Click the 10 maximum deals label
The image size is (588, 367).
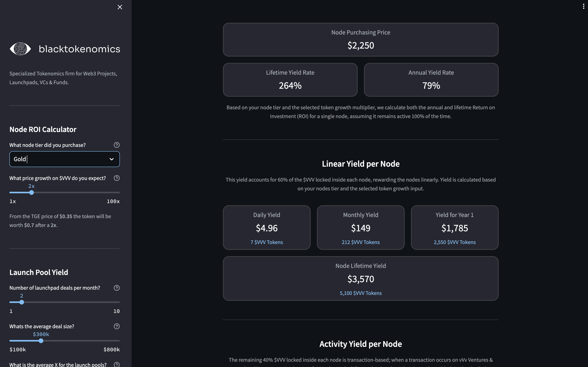click(117, 311)
